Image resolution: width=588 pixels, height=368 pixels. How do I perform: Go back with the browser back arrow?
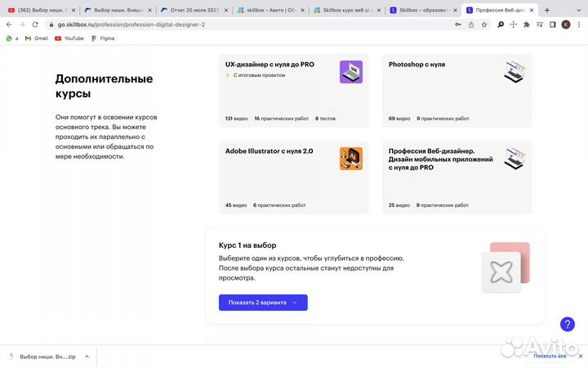(9, 25)
